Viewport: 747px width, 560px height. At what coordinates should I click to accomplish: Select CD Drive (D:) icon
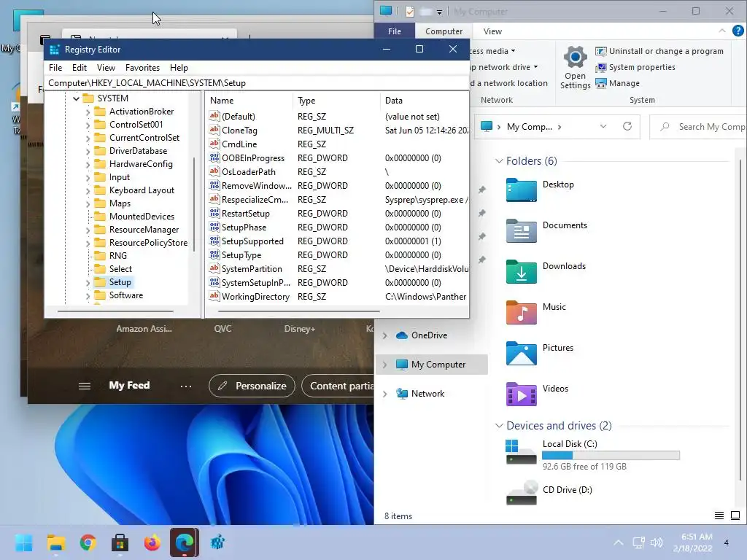point(521,493)
